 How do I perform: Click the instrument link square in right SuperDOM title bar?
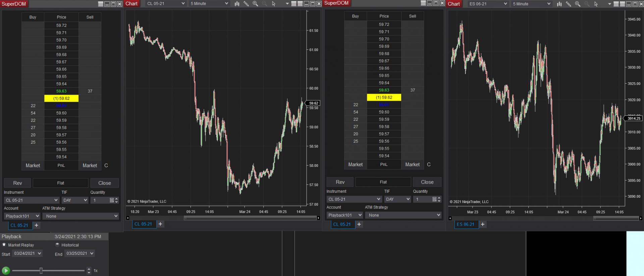[423, 3]
